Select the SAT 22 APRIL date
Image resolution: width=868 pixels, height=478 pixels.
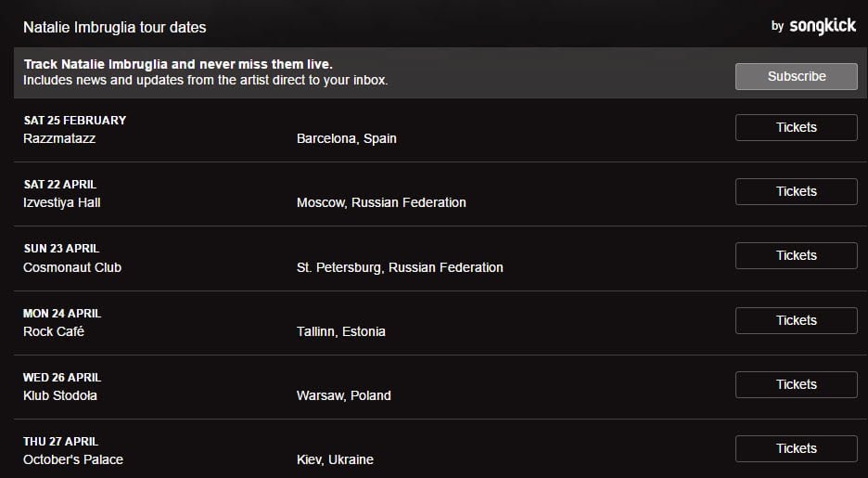pos(59,185)
